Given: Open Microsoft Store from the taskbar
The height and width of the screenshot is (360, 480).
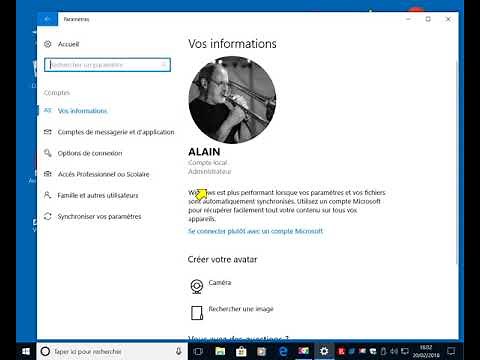Looking at the screenshot, I should click(241, 351).
